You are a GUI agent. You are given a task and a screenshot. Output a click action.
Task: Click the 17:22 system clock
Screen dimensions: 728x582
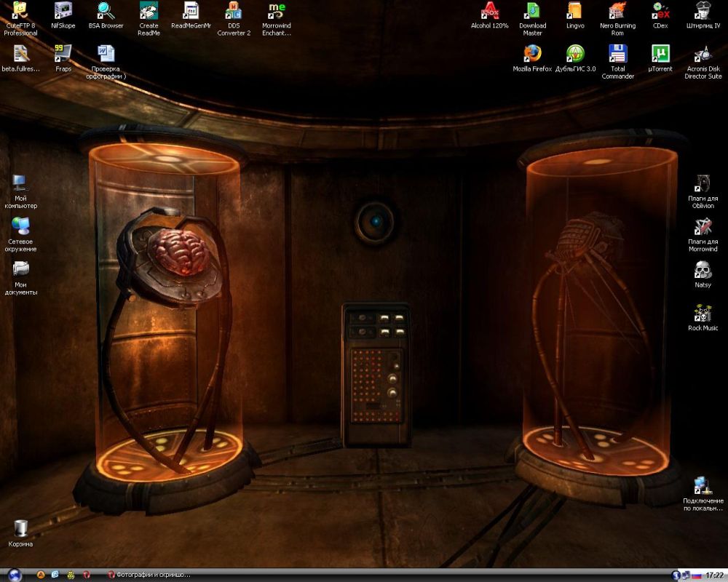(x=714, y=575)
